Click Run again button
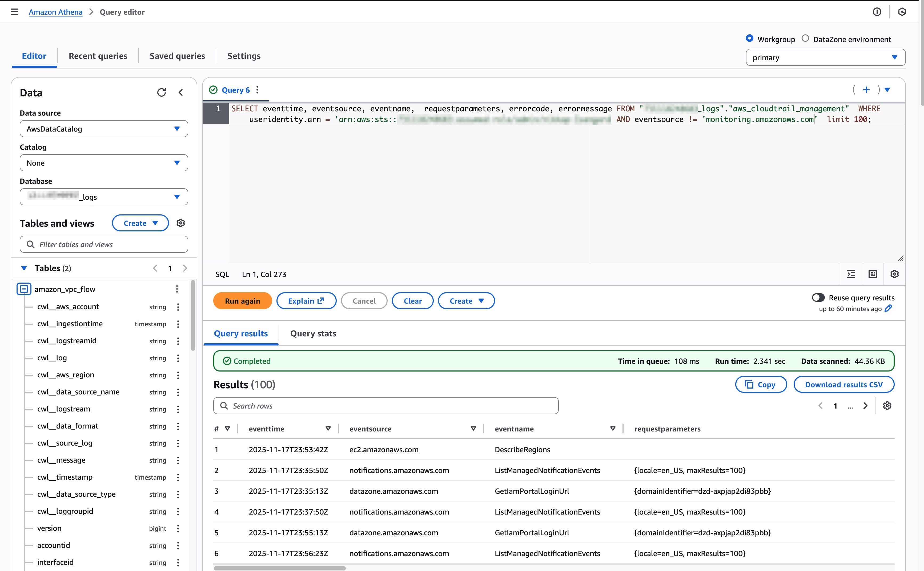The image size is (924, 571). click(242, 301)
